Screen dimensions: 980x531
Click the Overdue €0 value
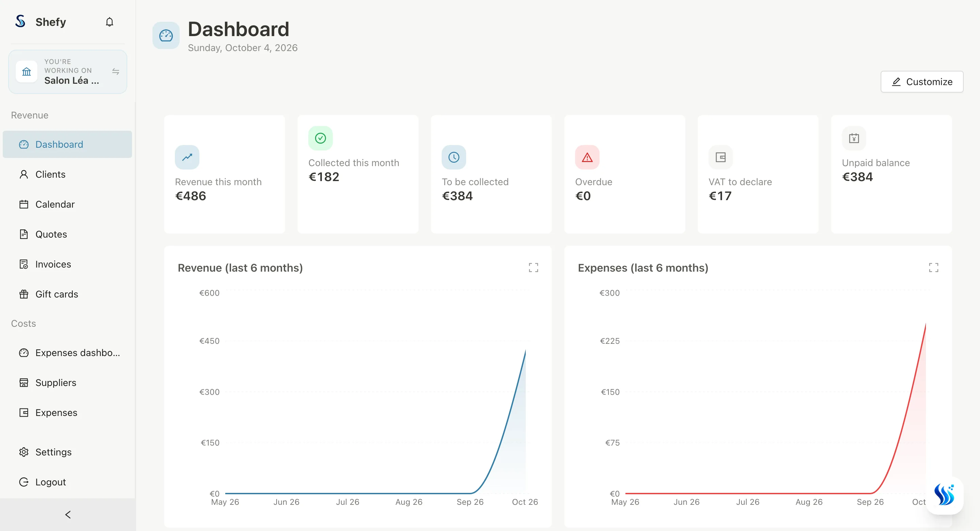click(x=583, y=196)
